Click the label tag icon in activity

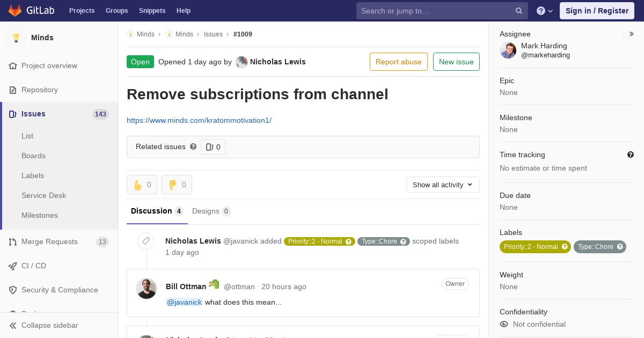point(146,241)
